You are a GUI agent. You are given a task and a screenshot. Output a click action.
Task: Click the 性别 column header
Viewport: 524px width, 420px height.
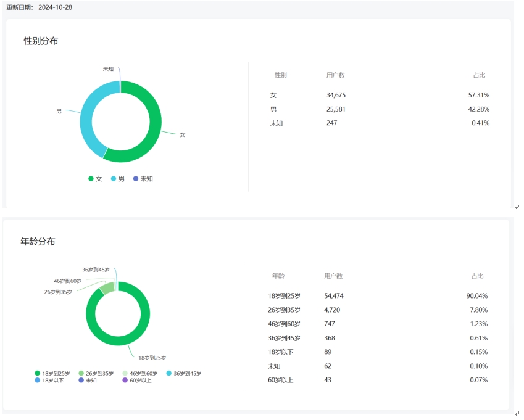pyautogui.click(x=281, y=75)
